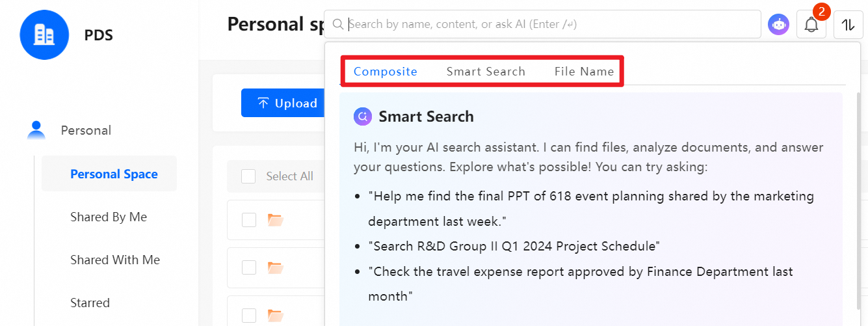Open Shared With Me in sidebar
Viewport: 868px width, 326px height.
[x=115, y=260]
